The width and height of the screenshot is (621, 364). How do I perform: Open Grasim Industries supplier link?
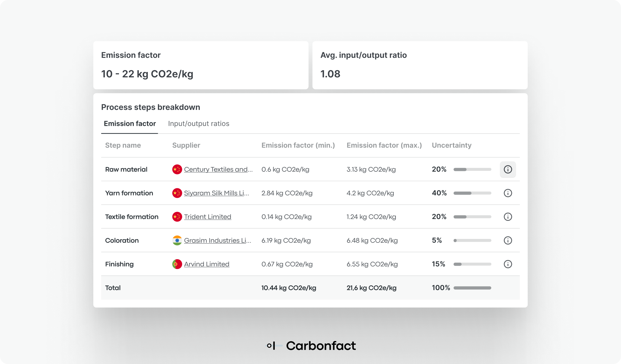(217, 241)
